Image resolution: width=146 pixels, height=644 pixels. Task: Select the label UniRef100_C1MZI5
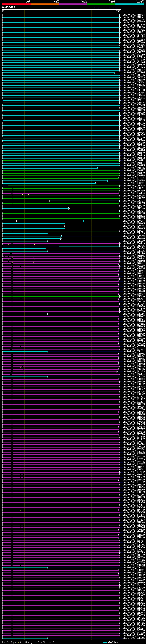coord(133,108)
